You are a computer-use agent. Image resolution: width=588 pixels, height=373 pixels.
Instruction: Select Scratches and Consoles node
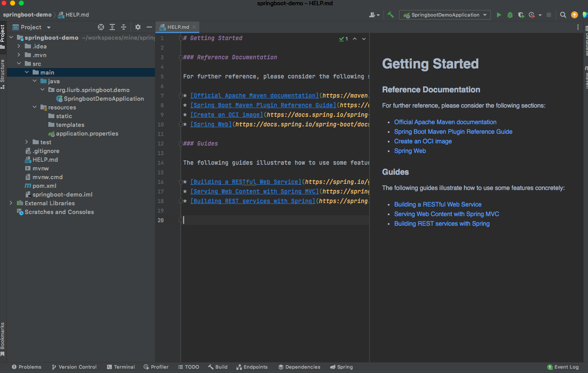[59, 212]
